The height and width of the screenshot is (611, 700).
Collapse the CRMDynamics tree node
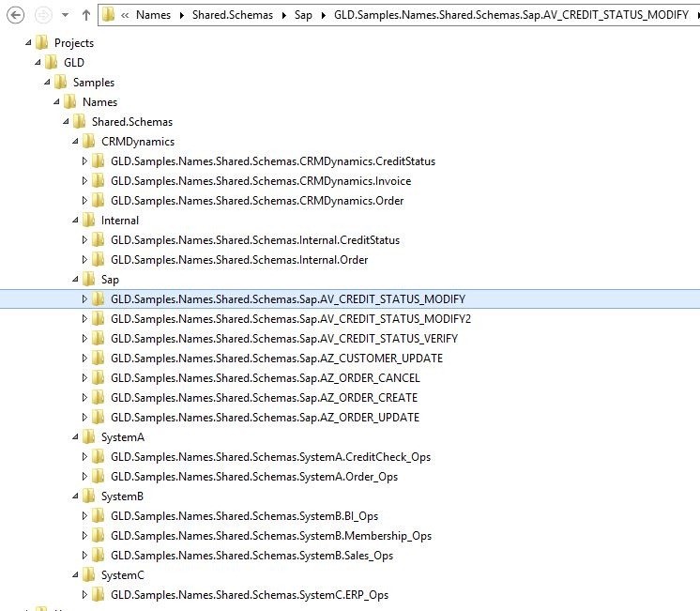75,141
